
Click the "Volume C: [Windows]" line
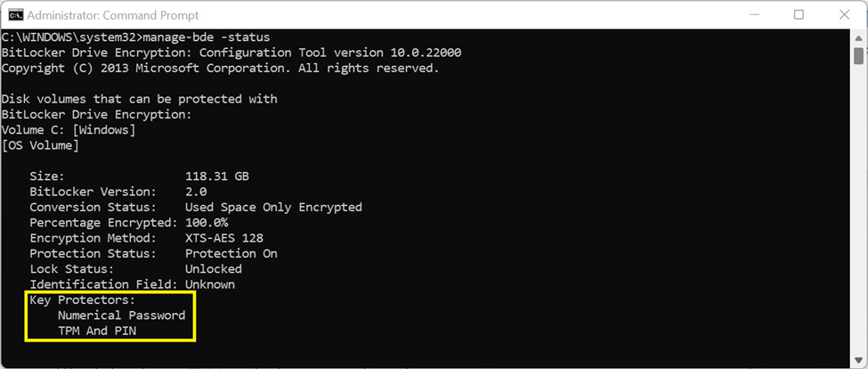(x=69, y=130)
